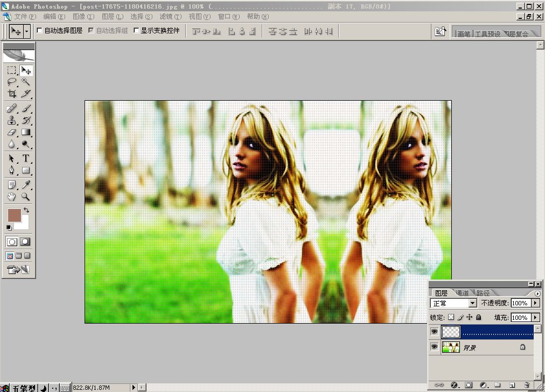Click the delete layer trash icon
This screenshot has height=392, width=545.
pos(527,385)
